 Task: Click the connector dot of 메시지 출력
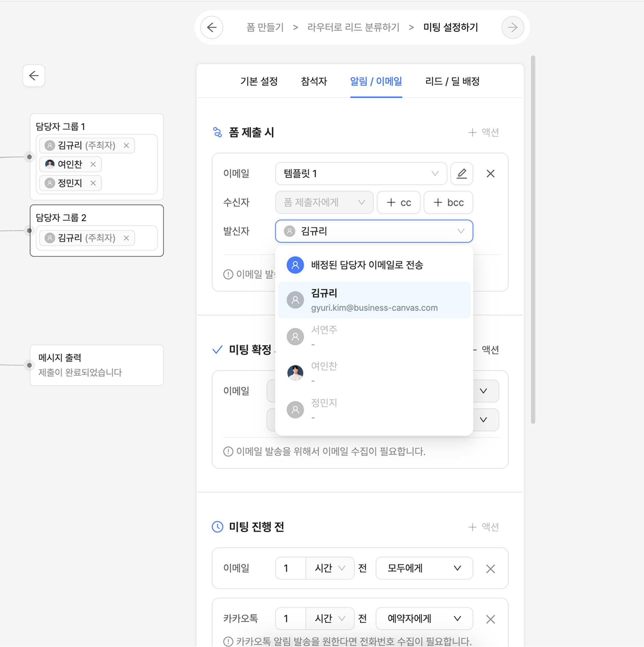(x=29, y=365)
